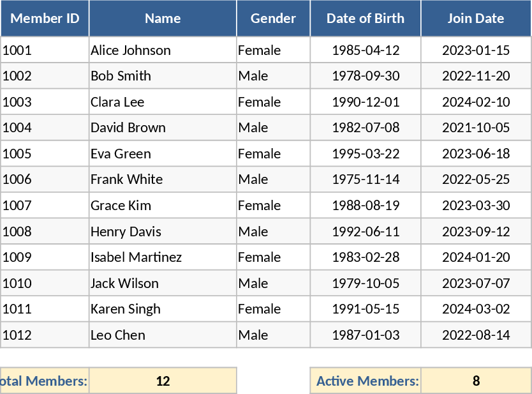Click David Brown's join date 2021-10-05
Image resolution: width=532 pixels, height=394 pixels.
pyautogui.click(x=476, y=128)
